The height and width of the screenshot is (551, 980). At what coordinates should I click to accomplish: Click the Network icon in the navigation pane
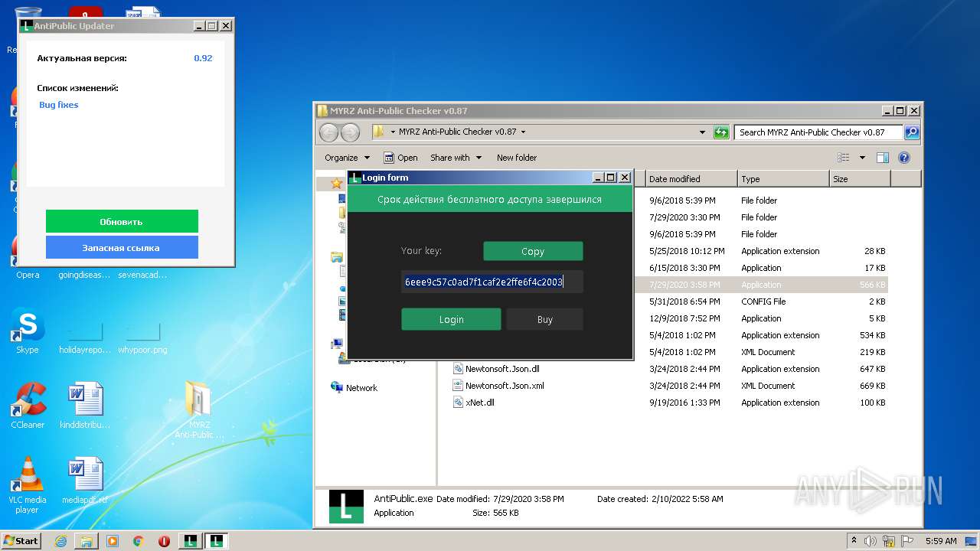click(337, 387)
